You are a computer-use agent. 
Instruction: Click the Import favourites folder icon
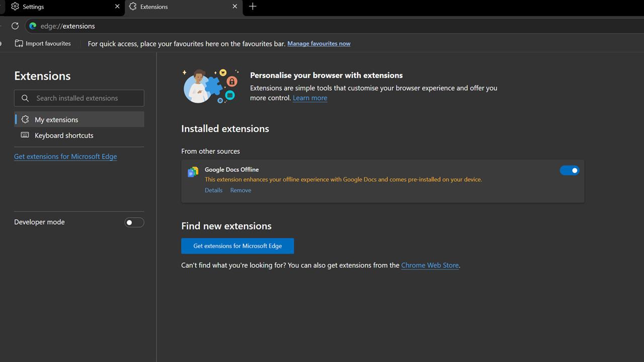pos(19,44)
